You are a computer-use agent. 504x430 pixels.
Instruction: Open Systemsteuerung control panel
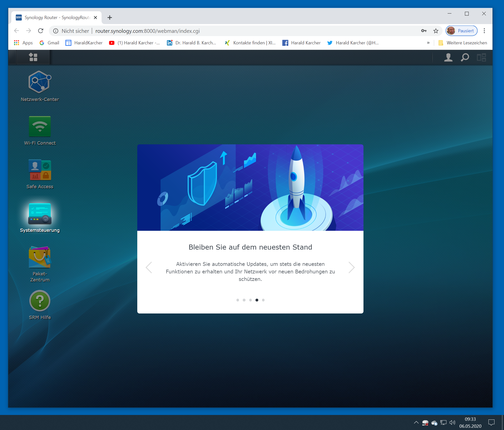click(x=40, y=214)
